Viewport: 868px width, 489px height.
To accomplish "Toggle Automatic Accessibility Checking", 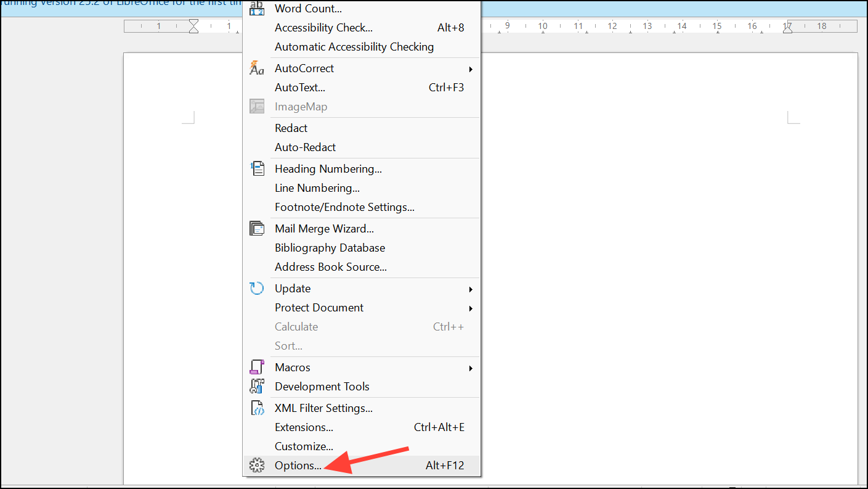I will point(354,46).
